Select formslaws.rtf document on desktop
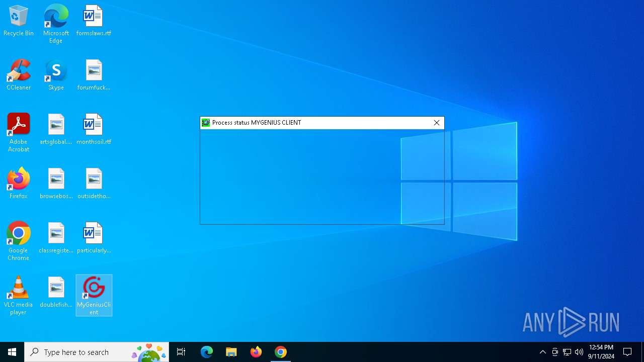This screenshot has width=644, height=362. (x=94, y=21)
